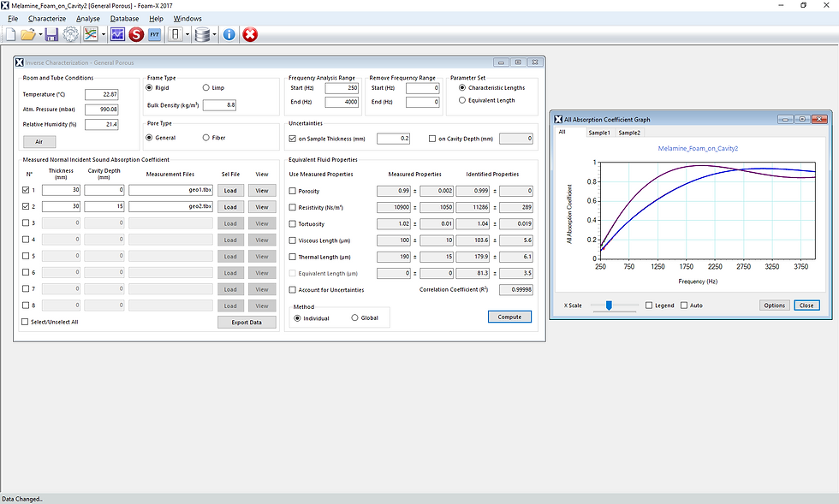Click the database cylinder toolbar icon
This screenshot has width=839, height=504.
tap(202, 35)
